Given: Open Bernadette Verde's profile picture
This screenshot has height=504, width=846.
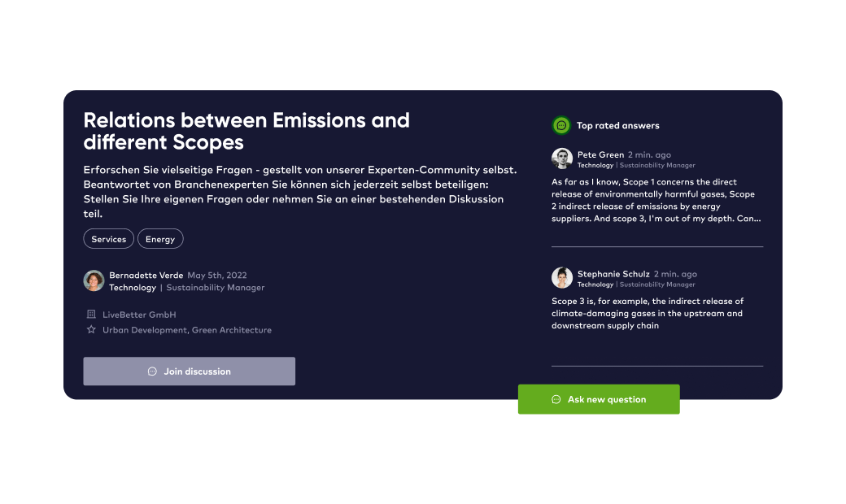Looking at the screenshot, I should pos(94,280).
